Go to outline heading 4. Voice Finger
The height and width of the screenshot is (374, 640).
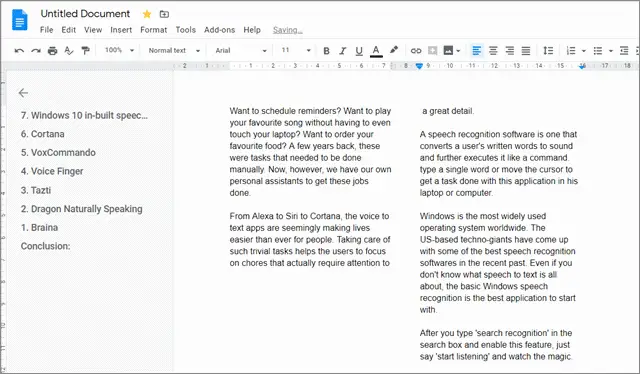click(52, 171)
